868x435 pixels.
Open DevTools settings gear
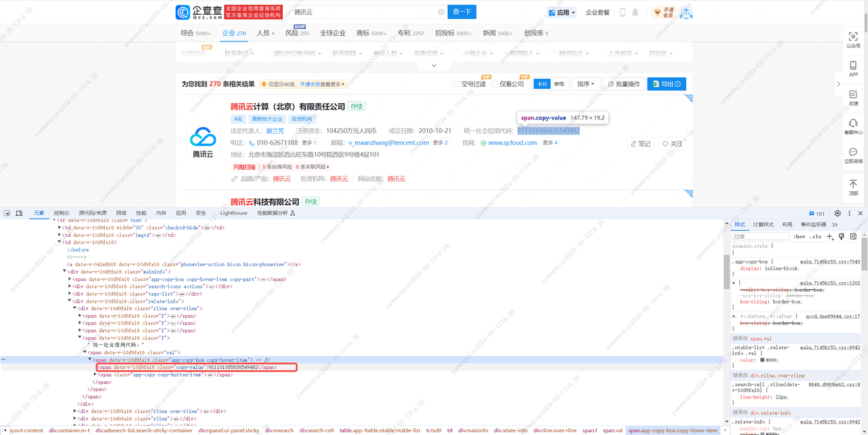[x=837, y=214]
